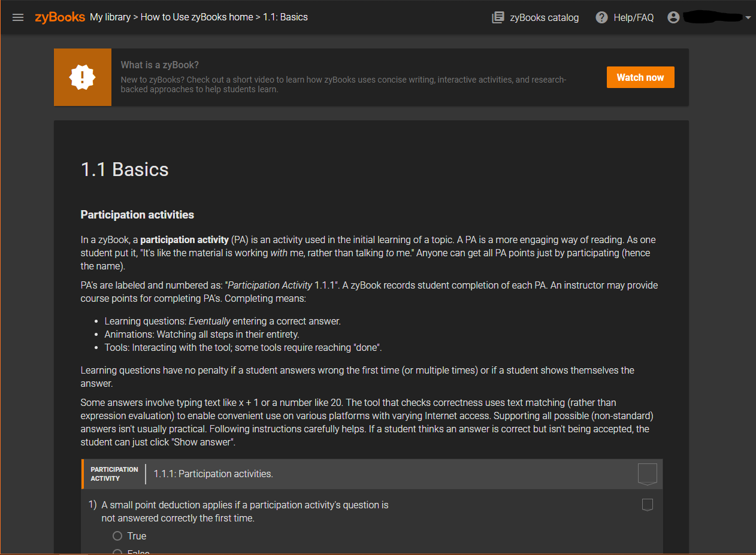Click the 'What is a zyBook?' heading
This screenshot has height=555, width=756.
(160, 65)
